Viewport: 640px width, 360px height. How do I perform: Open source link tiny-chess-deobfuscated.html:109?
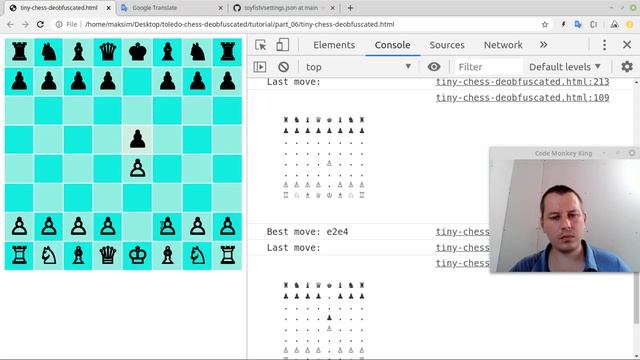click(x=522, y=98)
